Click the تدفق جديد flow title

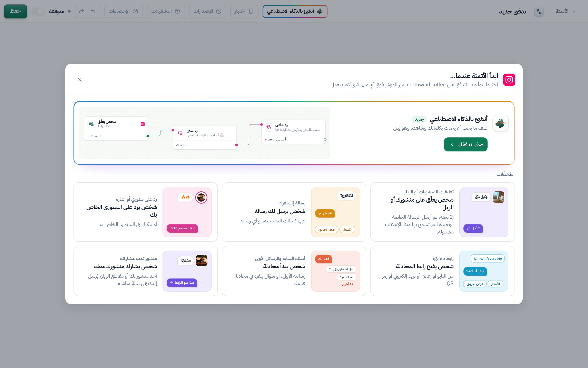click(513, 11)
